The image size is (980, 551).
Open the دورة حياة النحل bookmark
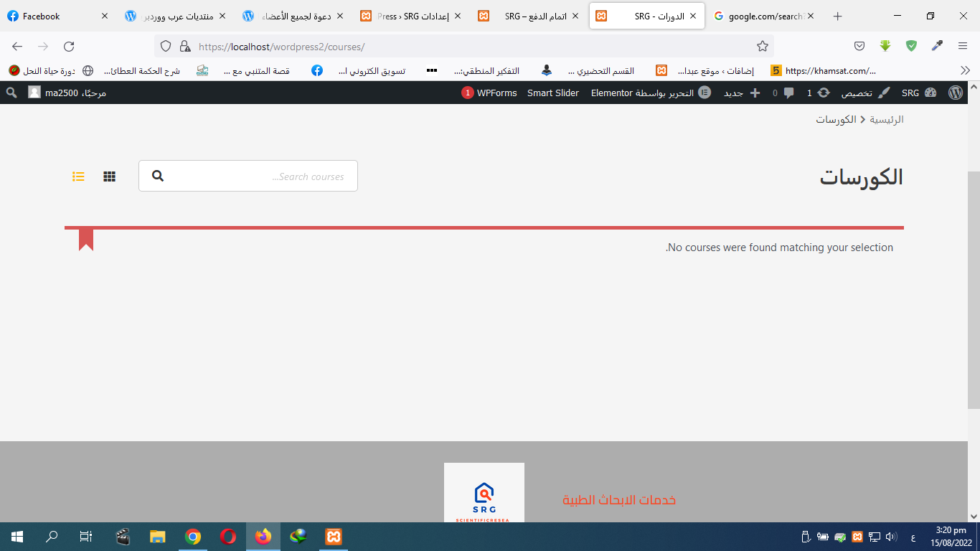42,70
